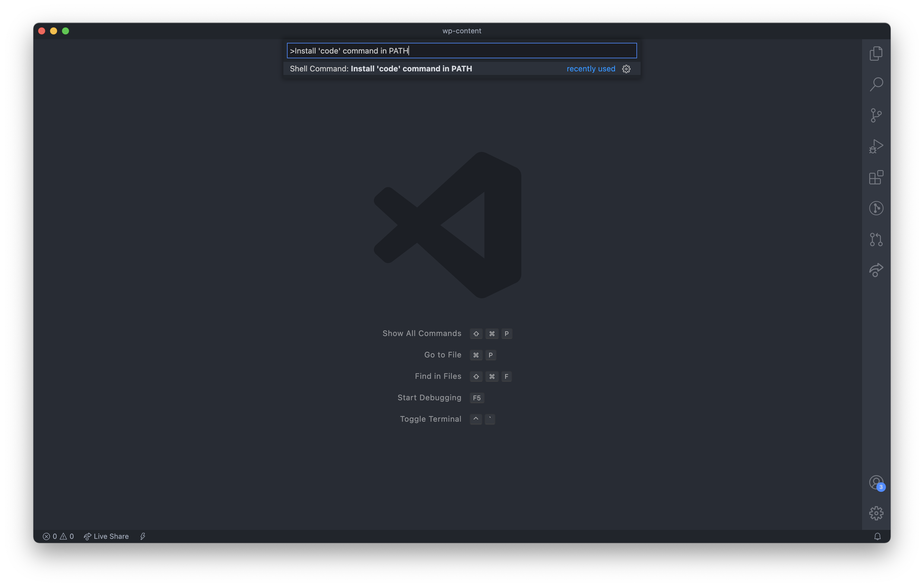Image resolution: width=924 pixels, height=587 pixels.
Task: Click the green fullscreen window button
Action: (x=65, y=31)
